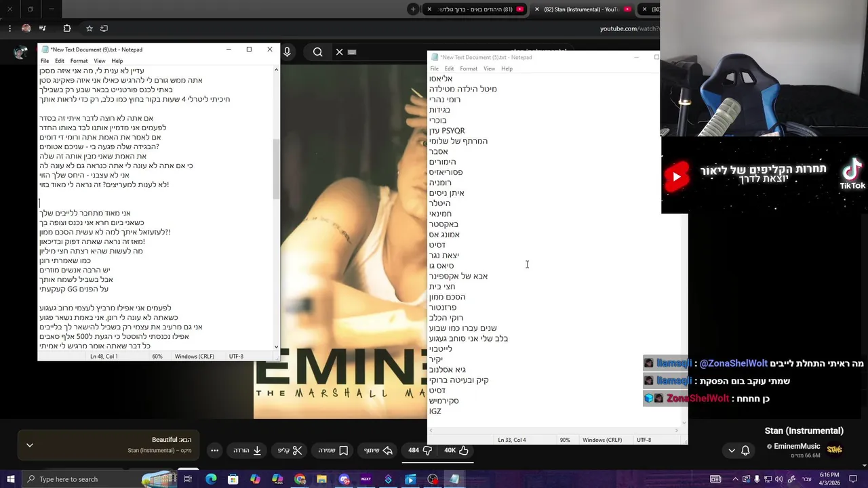
Task: Click vertical scrollbar thumb in Notepad document (9)
Action: tap(276, 169)
